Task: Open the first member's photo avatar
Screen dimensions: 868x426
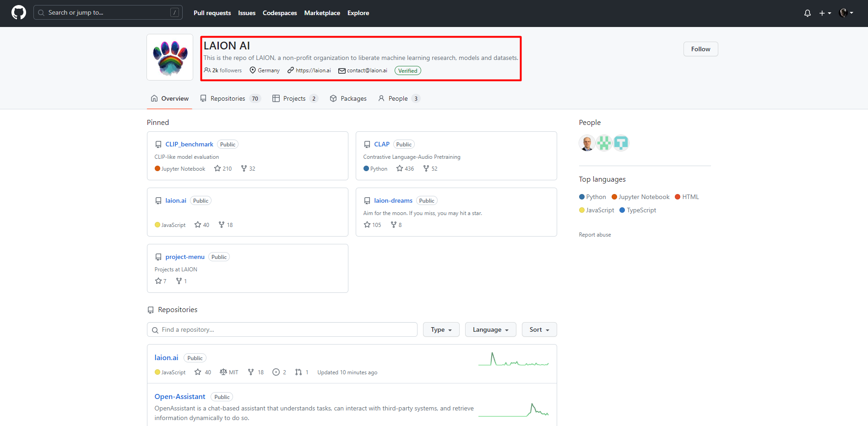Action: coord(587,143)
